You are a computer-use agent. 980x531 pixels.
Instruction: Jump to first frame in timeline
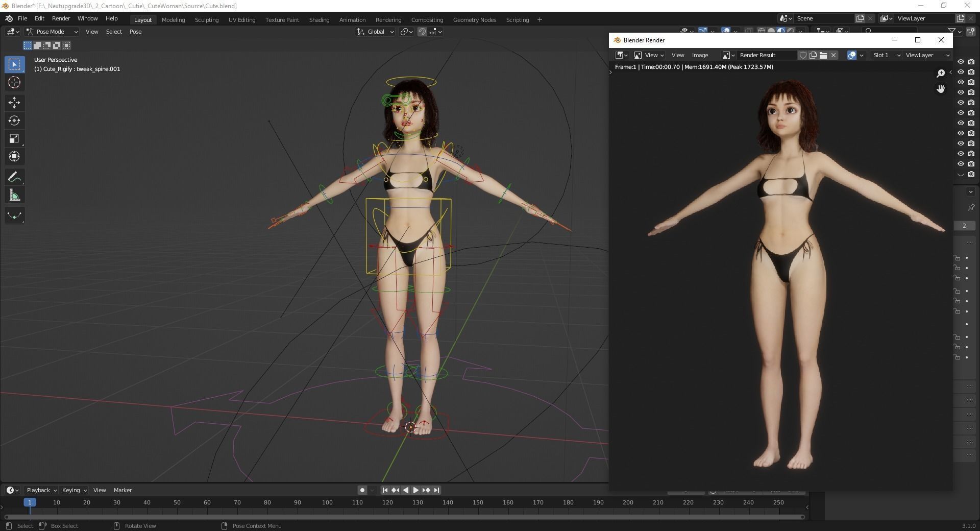click(x=385, y=490)
